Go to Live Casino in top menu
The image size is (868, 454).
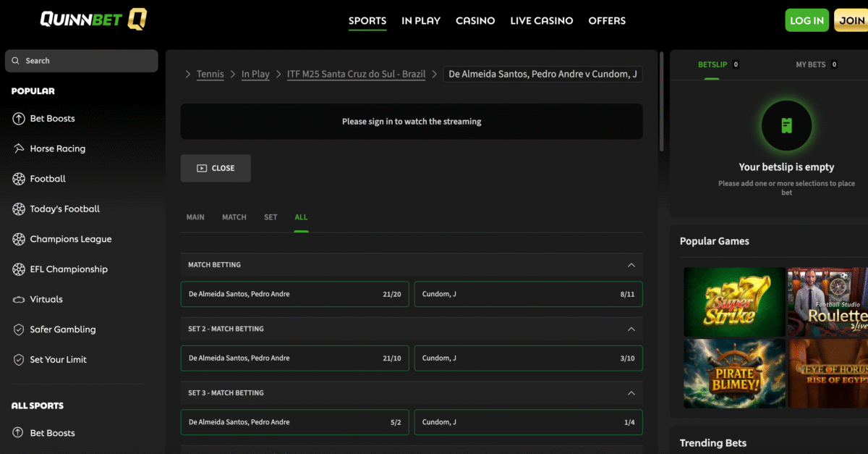[541, 20]
